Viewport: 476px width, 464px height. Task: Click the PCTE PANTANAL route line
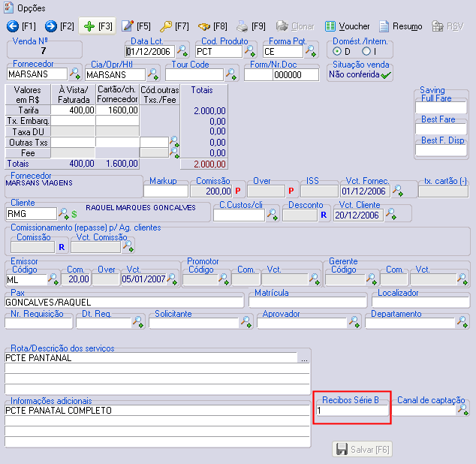click(151, 358)
